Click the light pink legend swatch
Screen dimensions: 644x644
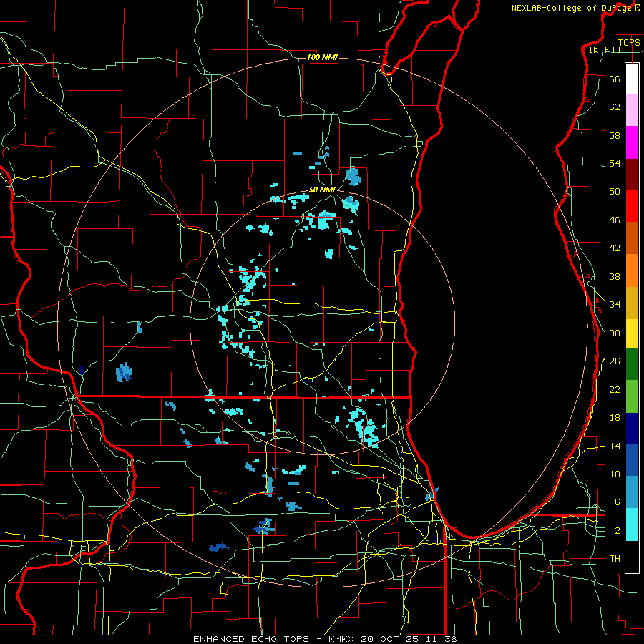tap(632, 109)
